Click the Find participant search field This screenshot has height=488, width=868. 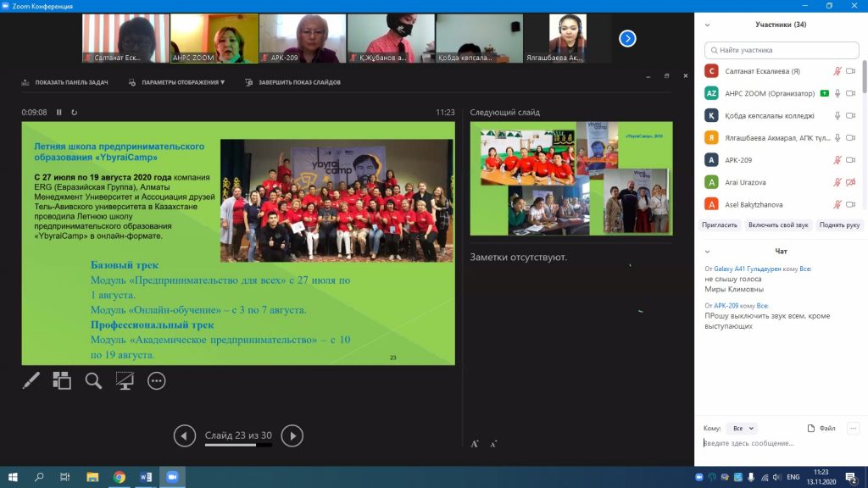click(782, 50)
